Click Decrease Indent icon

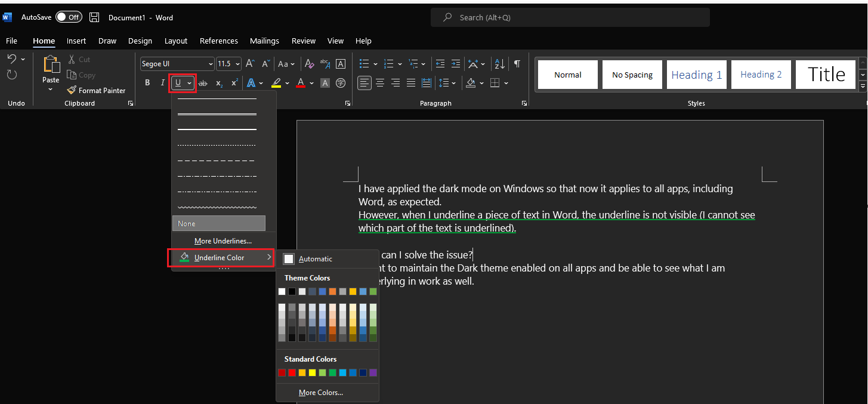click(x=440, y=64)
